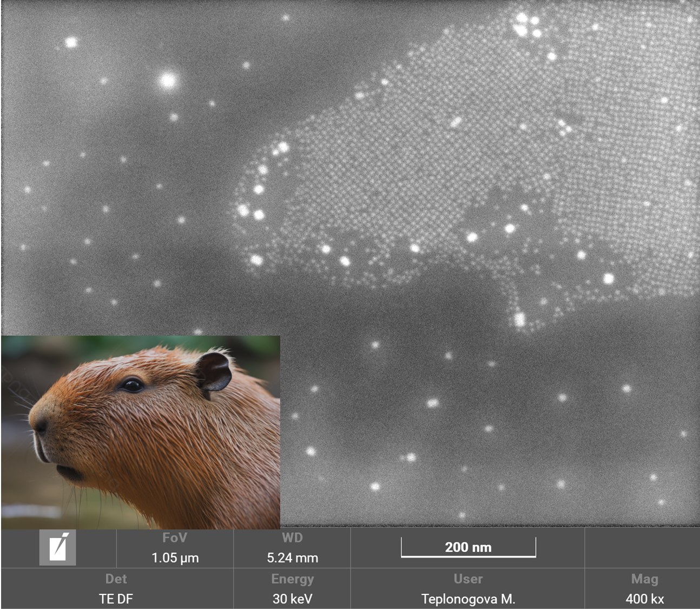Click the microscope vendor logo icon
The height and width of the screenshot is (609, 700).
pyautogui.click(x=58, y=547)
